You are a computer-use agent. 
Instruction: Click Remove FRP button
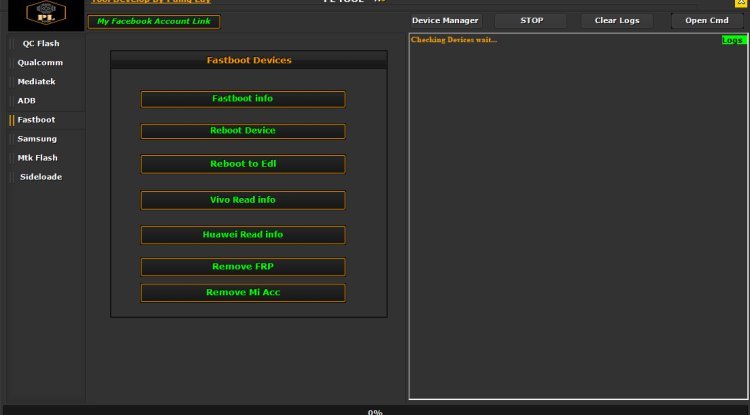[243, 267]
